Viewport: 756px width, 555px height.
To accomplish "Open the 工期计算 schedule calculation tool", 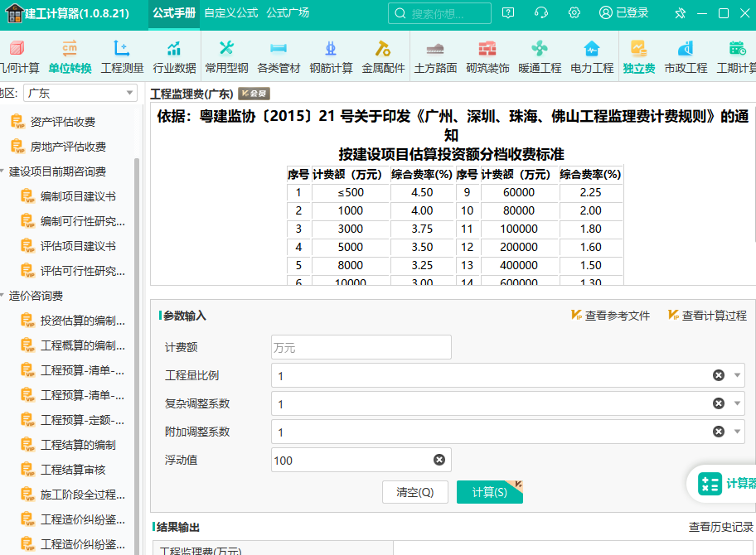I will tap(736, 57).
